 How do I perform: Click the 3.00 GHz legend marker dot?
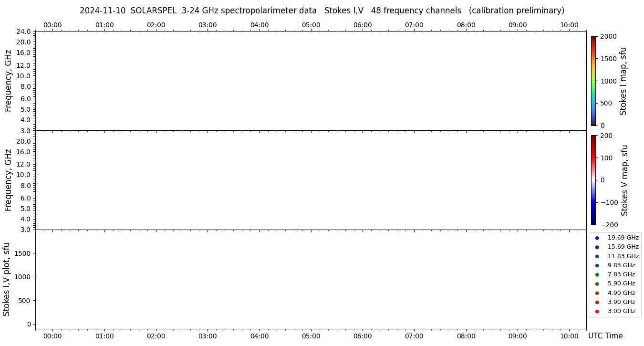(x=597, y=311)
